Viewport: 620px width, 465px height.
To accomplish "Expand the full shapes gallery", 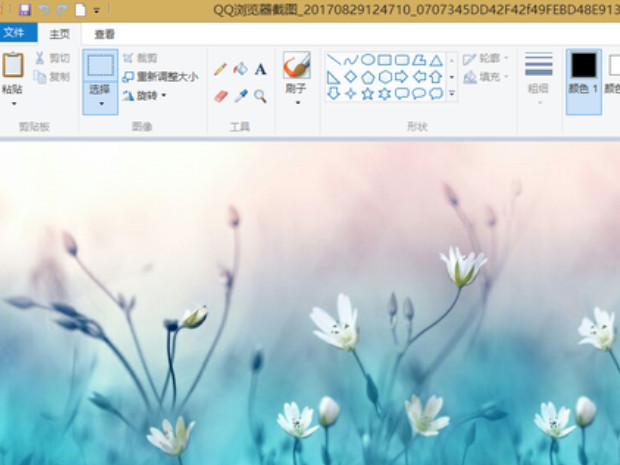I will pos(452,94).
